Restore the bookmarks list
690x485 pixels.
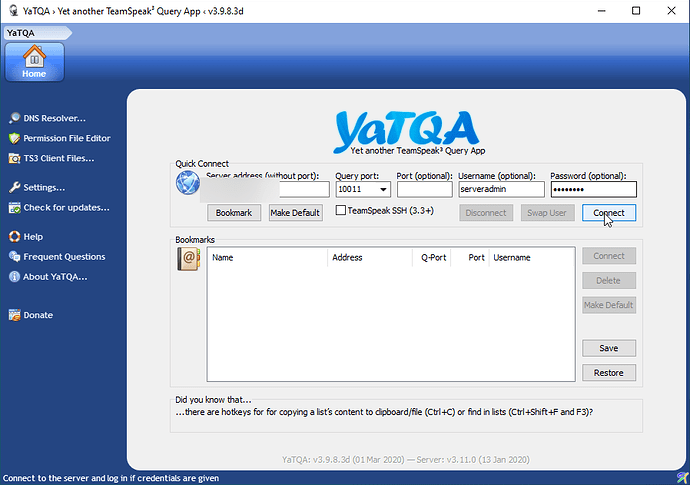[608, 373]
